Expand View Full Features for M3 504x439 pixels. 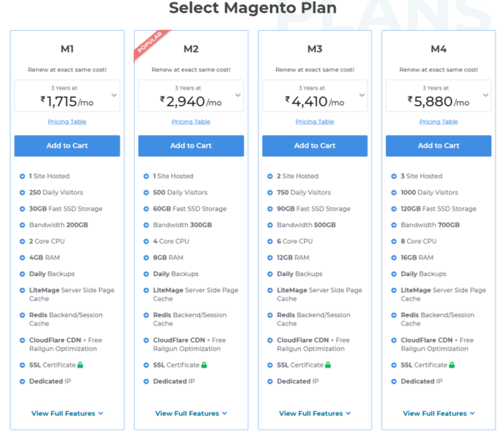tap(315, 413)
